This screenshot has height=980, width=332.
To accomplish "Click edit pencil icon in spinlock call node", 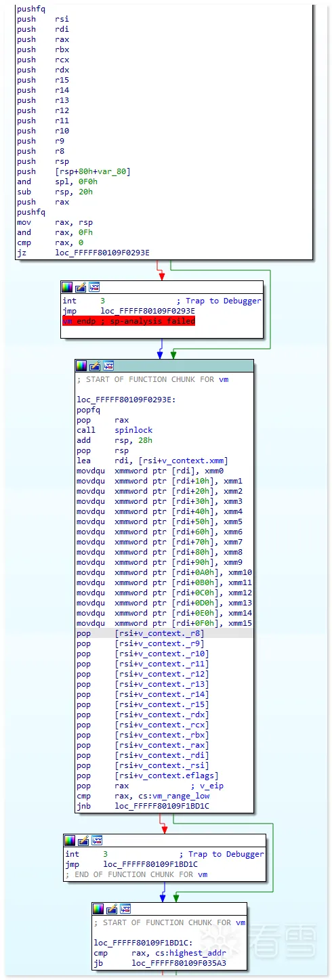I will [x=95, y=366].
